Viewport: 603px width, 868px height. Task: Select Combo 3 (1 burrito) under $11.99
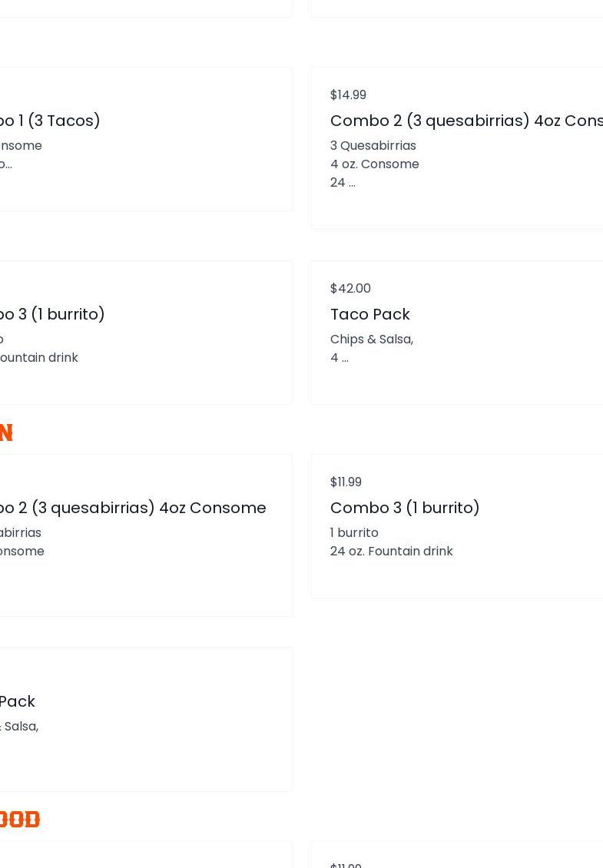(x=405, y=508)
